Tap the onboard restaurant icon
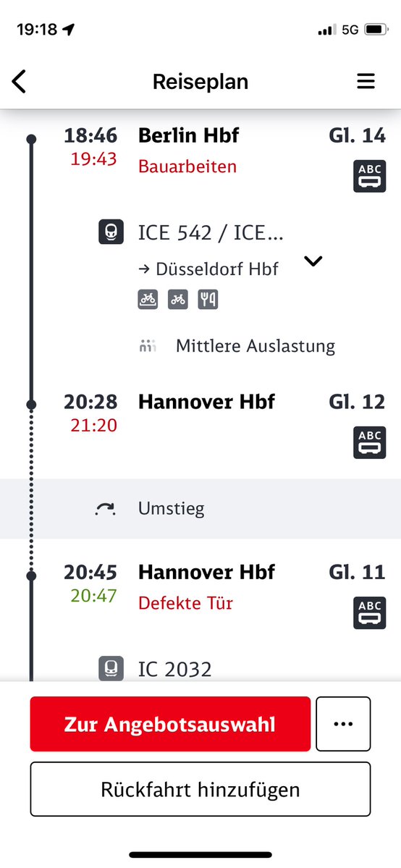This screenshot has height=868, width=401. [x=208, y=300]
